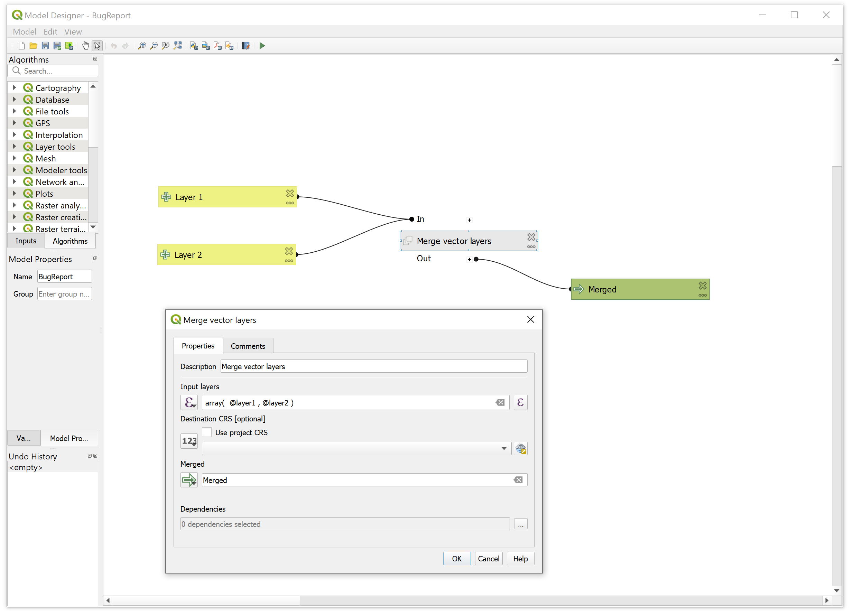Zoom to actual size with 1:1 icon

click(166, 45)
